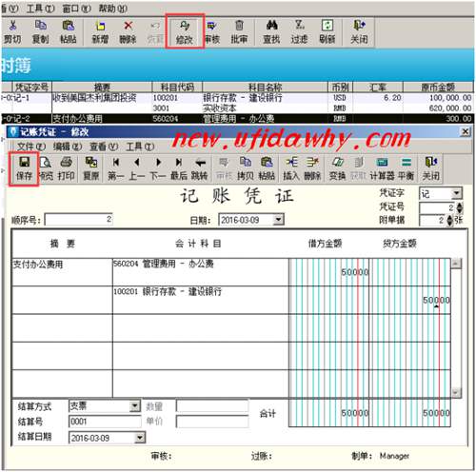Go to next voucher with 下一

tap(158, 168)
